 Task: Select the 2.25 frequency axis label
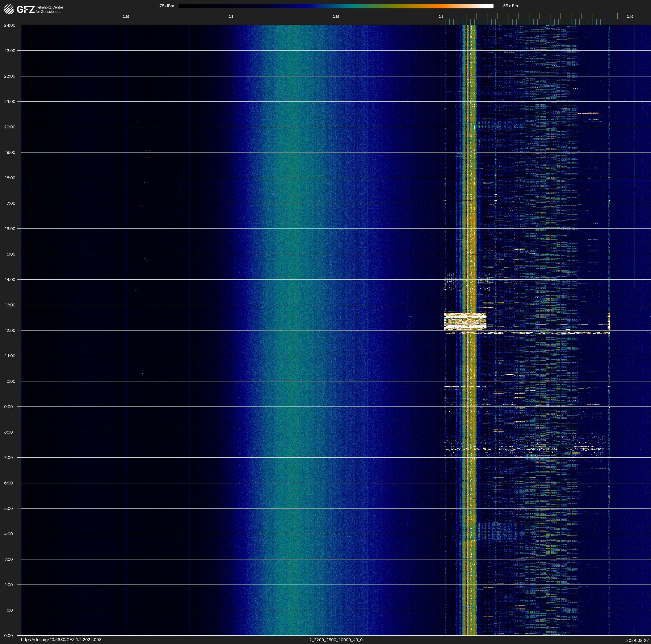[126, 17]
